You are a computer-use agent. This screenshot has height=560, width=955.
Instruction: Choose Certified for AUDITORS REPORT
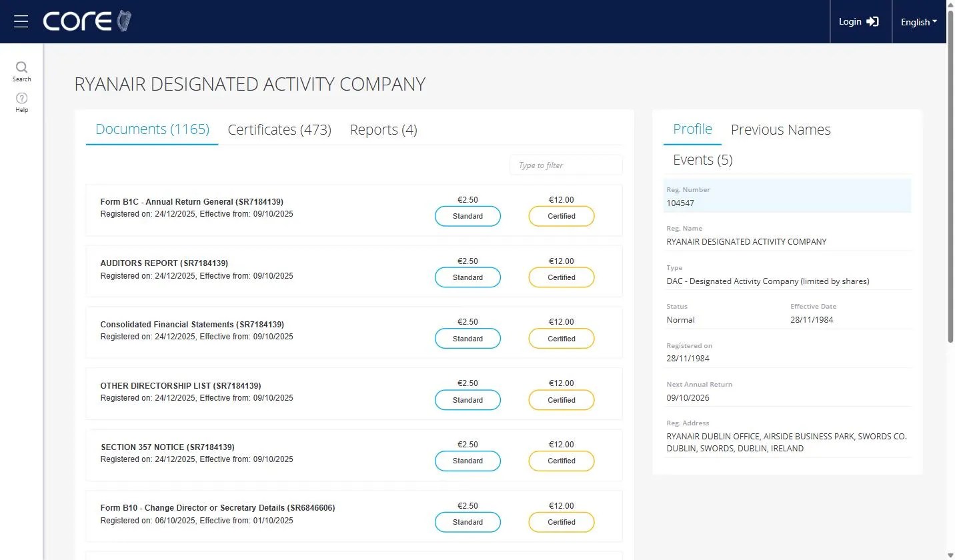pyautogui.click(x=562, y=277)
